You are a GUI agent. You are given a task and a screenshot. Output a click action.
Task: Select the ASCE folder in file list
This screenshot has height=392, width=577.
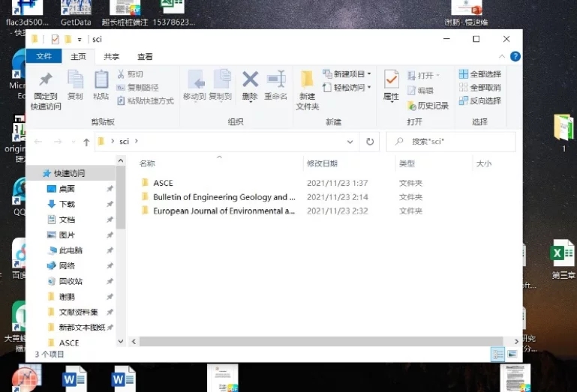(163, 183)
